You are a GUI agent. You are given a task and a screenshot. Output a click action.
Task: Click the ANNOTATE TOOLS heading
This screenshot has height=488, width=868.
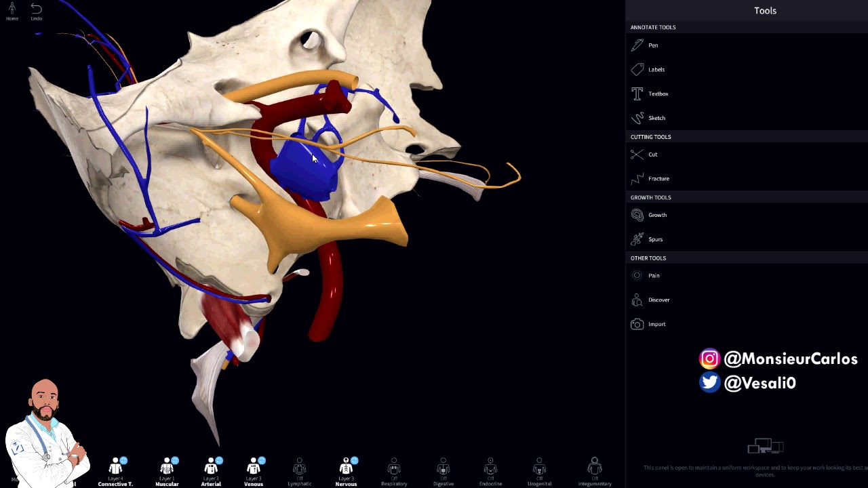[x=653, y=27]
